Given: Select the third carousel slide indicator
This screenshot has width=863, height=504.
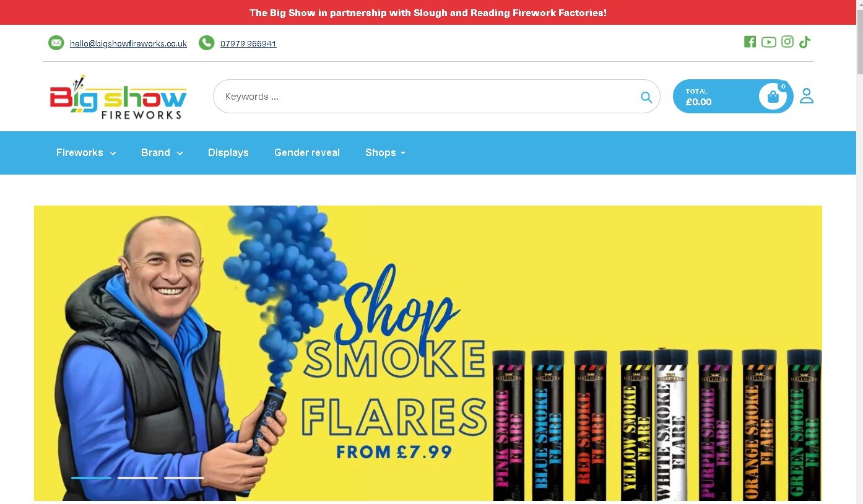Looking at the screenshot, I should pos(184,477).
